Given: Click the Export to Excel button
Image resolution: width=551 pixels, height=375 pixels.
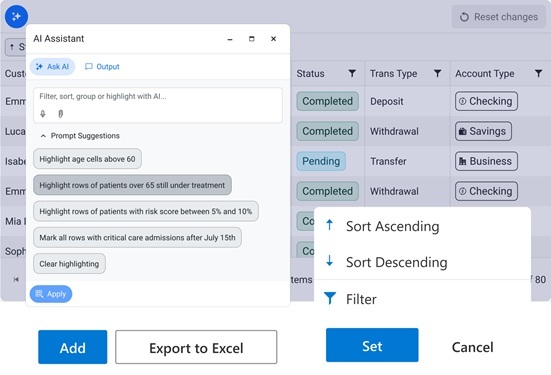Looking at the screenshot, I should click(196, 347).
